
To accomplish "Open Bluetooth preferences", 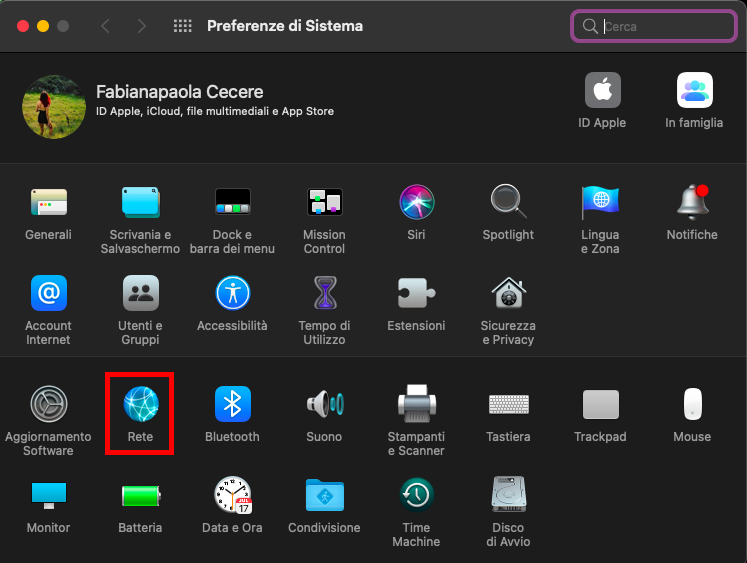I will click(232, 404).
